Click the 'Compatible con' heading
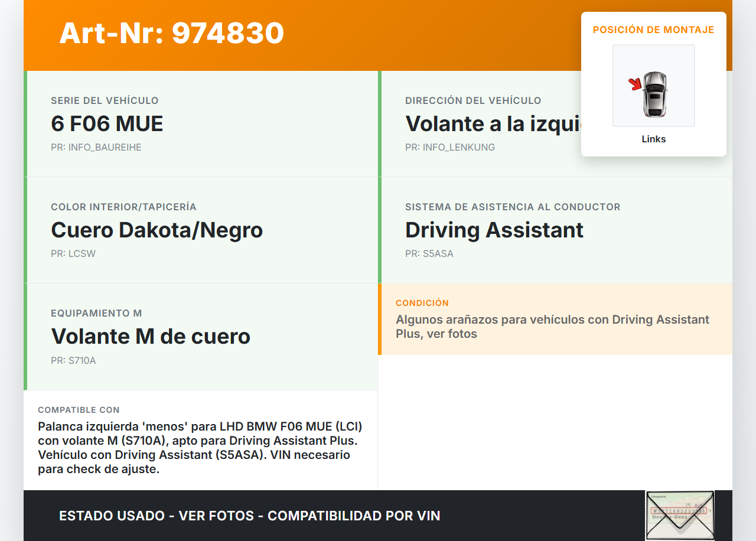 [x=79, y=410]
